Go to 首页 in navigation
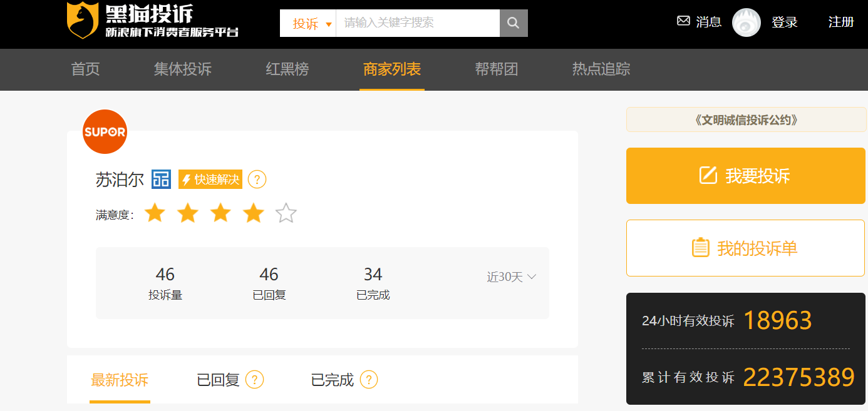This screenshot has width=868, height=411. [86, 69]
